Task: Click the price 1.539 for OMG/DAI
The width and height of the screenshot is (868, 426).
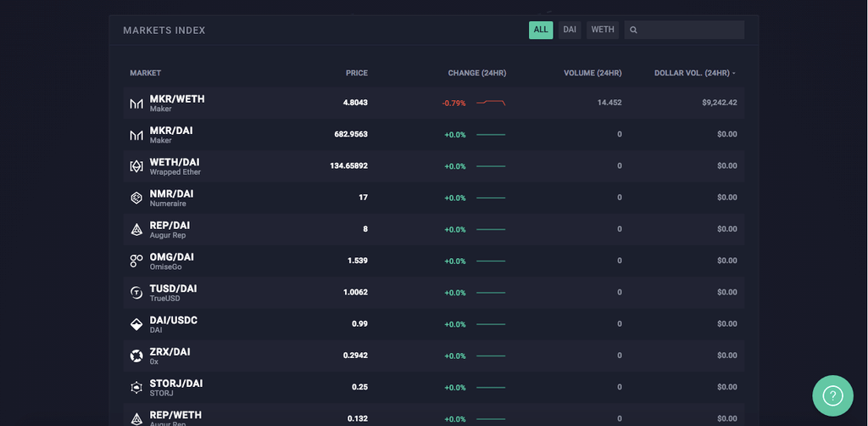Action: click(358, 261)
